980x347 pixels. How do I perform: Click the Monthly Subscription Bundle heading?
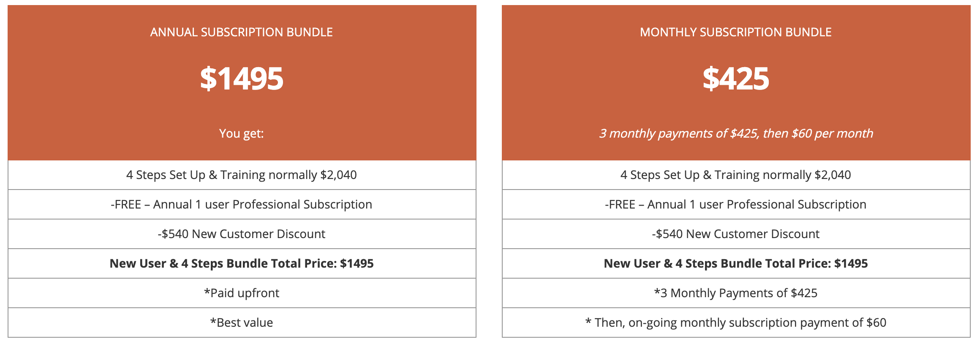(x=736, y=32)
